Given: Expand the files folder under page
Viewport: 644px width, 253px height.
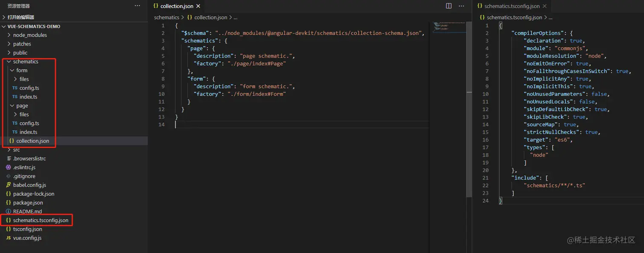Looking at the screenshot, I should click(24, 114).
